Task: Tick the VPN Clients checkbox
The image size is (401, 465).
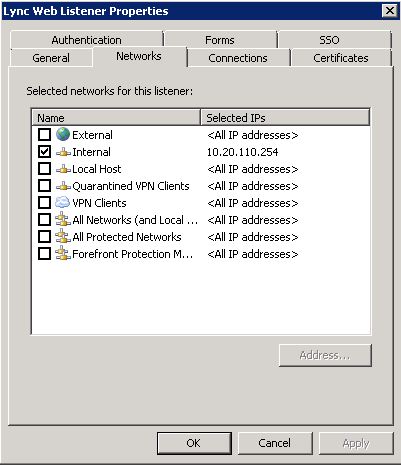Action: 44,203
